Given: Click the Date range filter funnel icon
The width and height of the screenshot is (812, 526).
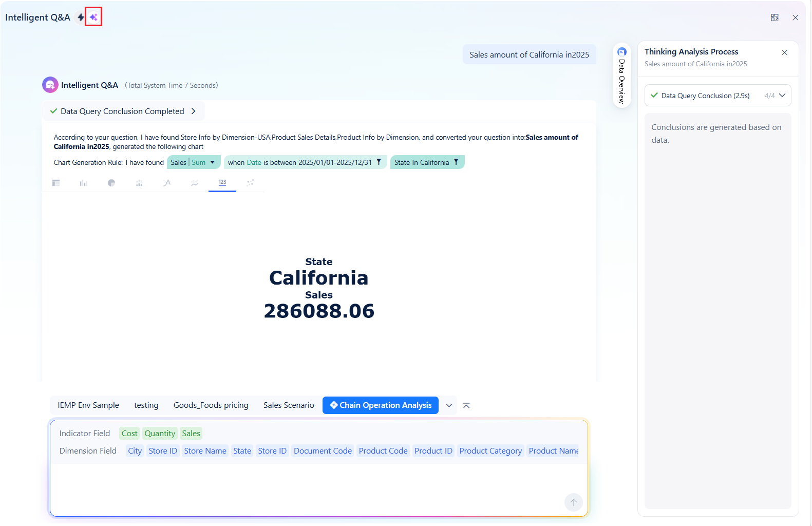Looking at the screenshot, I should click(x=379, y=162).
